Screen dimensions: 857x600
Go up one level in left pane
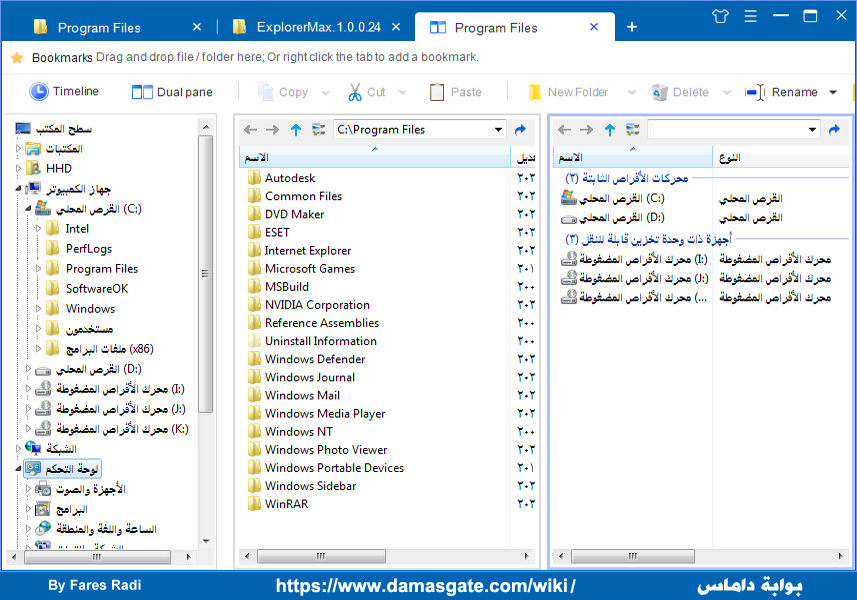tap(296, 130)
